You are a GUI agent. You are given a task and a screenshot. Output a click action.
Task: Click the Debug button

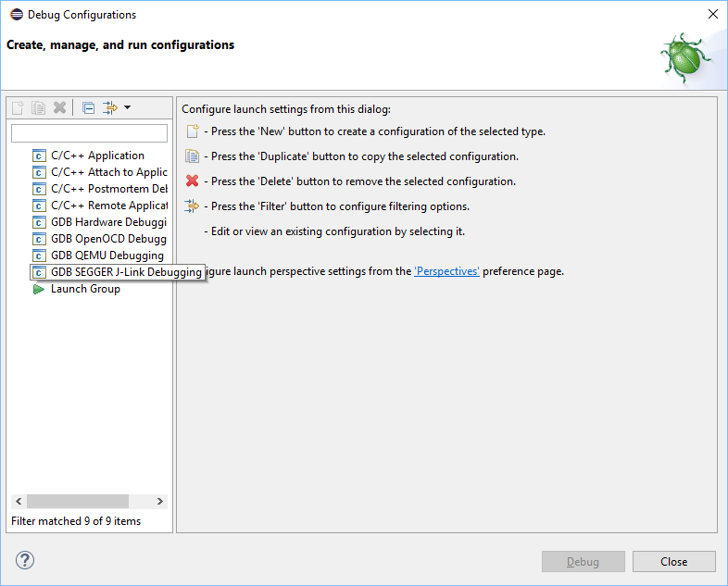[x=584, y=562]
